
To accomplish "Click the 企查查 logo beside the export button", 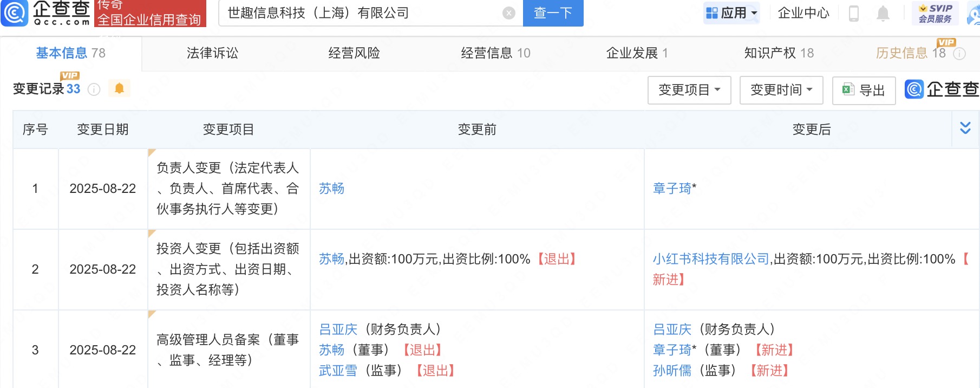I will coord(942,89).
